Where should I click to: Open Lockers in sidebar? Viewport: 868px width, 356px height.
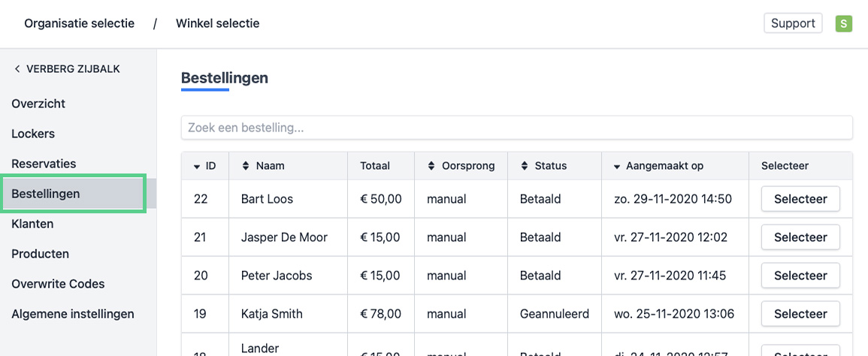click(x=33, y=134)
